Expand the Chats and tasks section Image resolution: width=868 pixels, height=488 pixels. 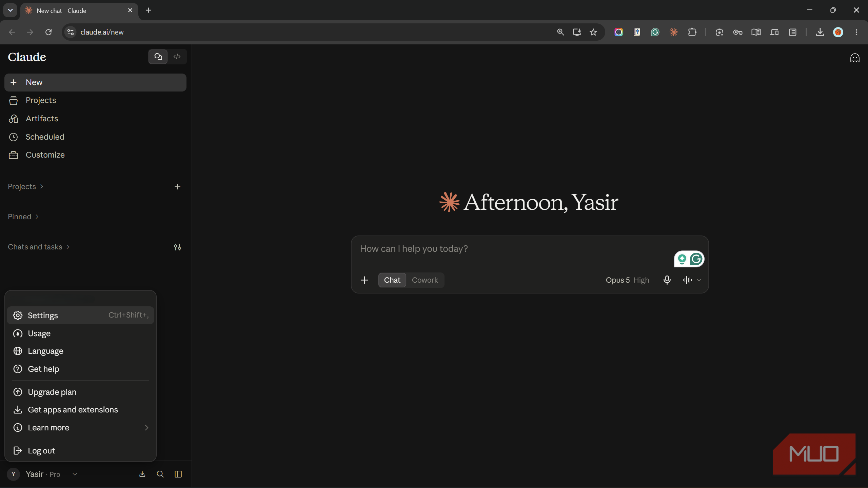click(39, 247)
